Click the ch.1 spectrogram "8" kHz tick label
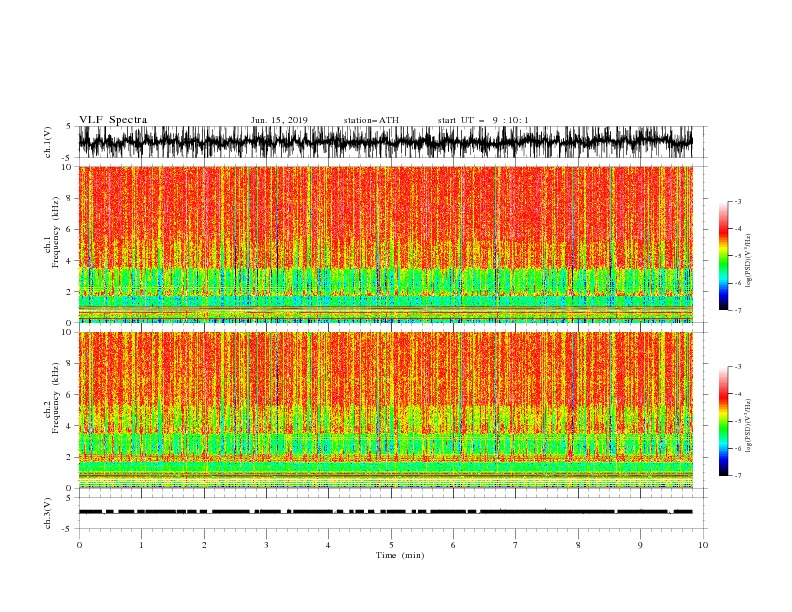This screenshot has width=792, height=612. coord(69,198)
